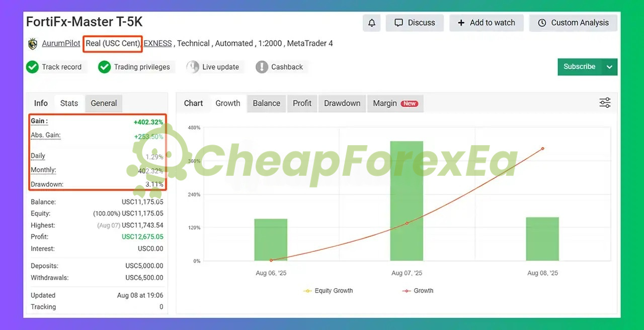Click the clock icon in Custom Analysis
644x330 pixels.
542,23
